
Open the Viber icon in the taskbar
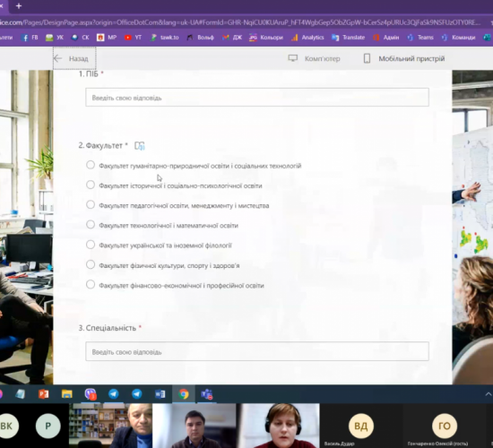(91, 393)
